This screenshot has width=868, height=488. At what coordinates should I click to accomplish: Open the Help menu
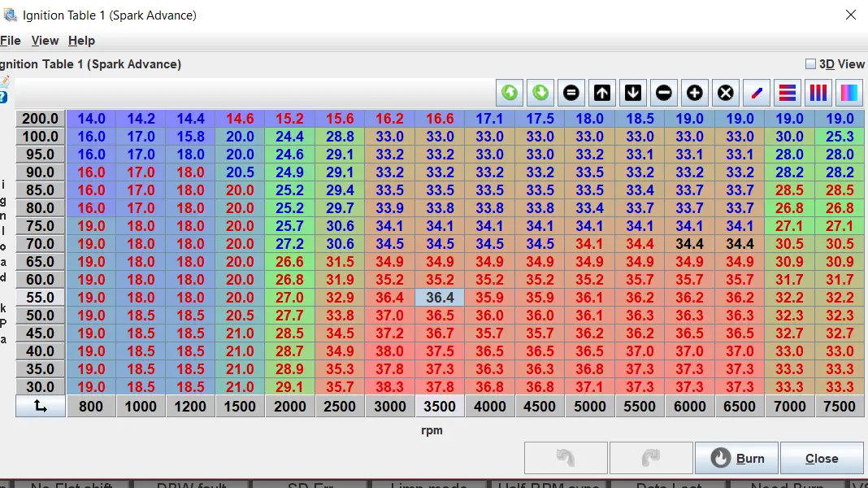click(81, 41)
